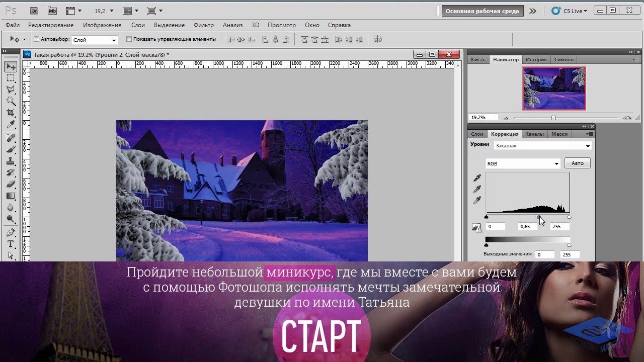Open the Изображение menu

pos(102,25)
